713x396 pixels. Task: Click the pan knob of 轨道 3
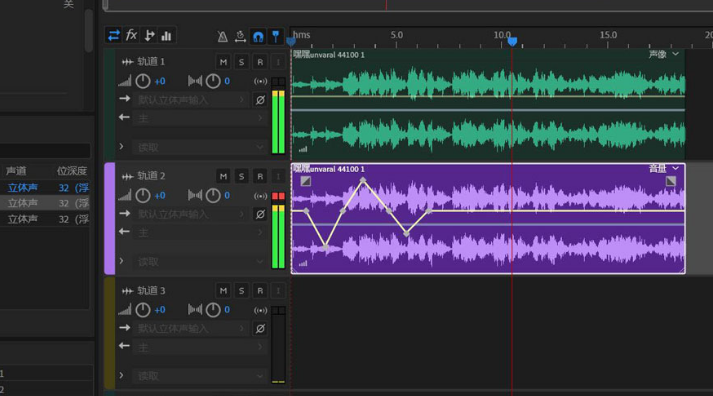213,310
